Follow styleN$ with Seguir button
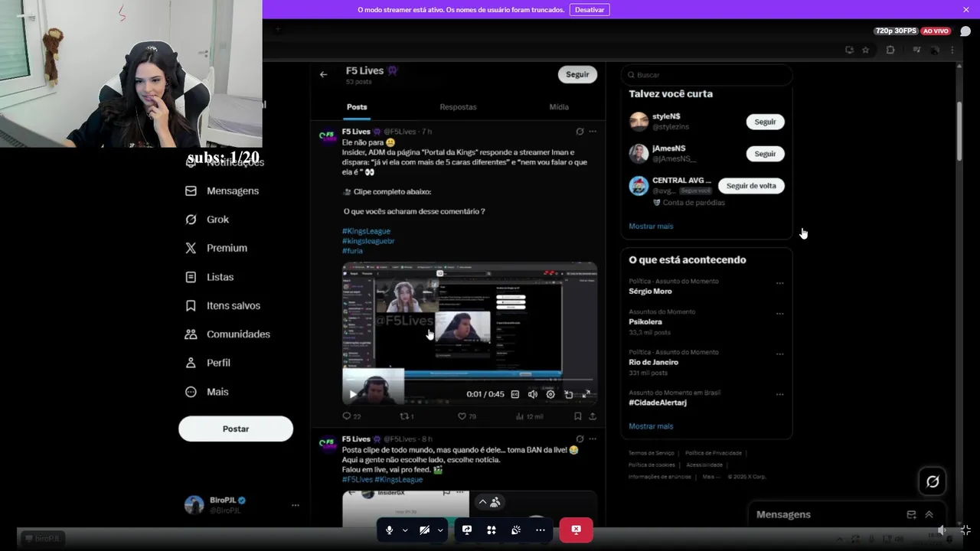This screenshot has height=551, width=980. (765, 122)
